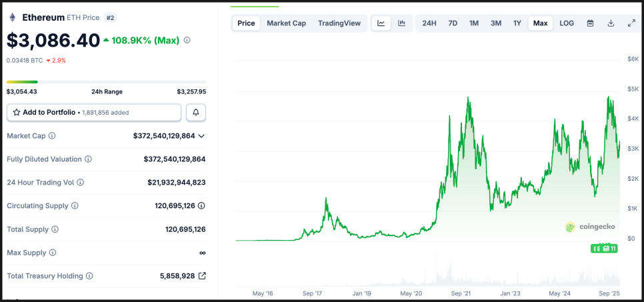
Task: Click the Add to Portfolio button
Action: [94, 113]
